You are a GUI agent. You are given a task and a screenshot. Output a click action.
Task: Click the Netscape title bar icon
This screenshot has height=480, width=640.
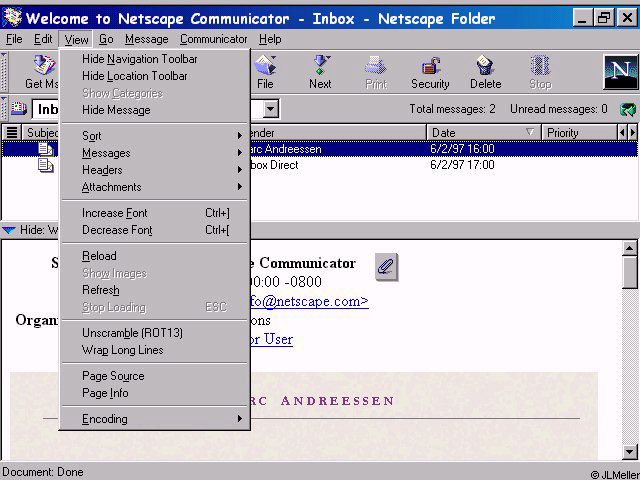[12, 17]
